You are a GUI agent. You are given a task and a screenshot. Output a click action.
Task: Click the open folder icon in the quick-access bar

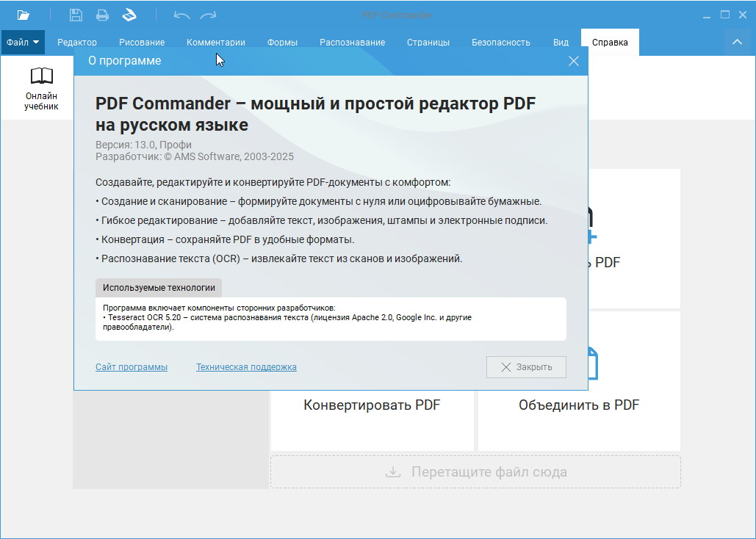(24, 15)
